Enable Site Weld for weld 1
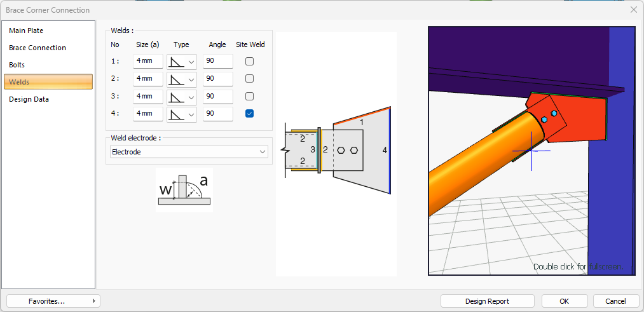644x312 pixels. 250,62
